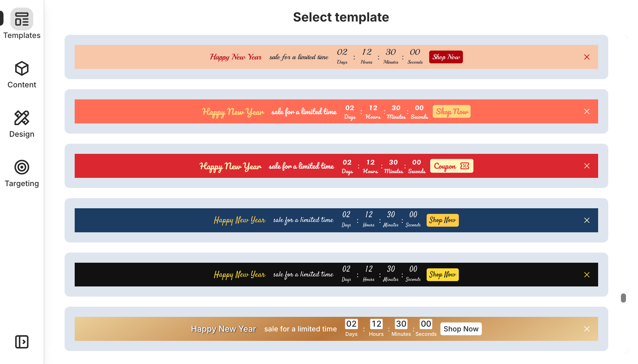
Task: Open the Content cube icon
Action: point(22,68)
